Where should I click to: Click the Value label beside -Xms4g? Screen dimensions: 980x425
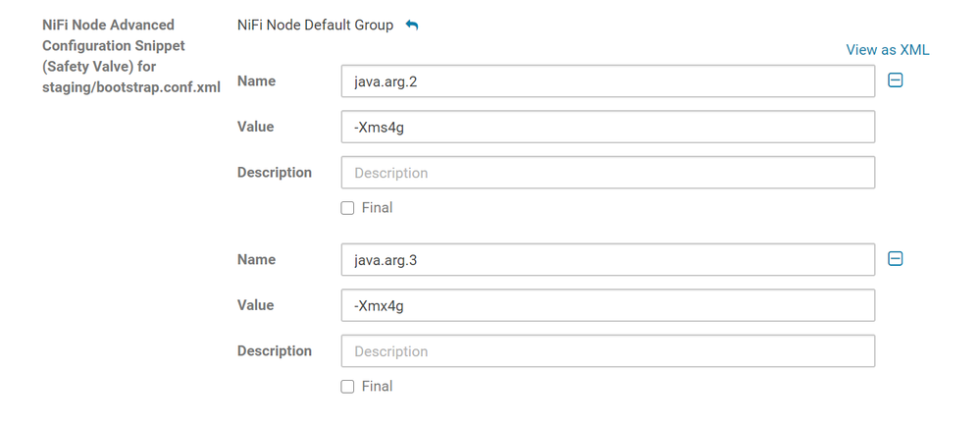pyautogui.click(x=256, y=127)
